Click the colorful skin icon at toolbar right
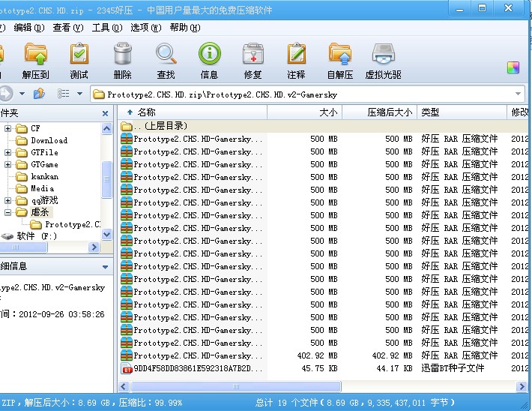532x411 pixels. point(513,67)
